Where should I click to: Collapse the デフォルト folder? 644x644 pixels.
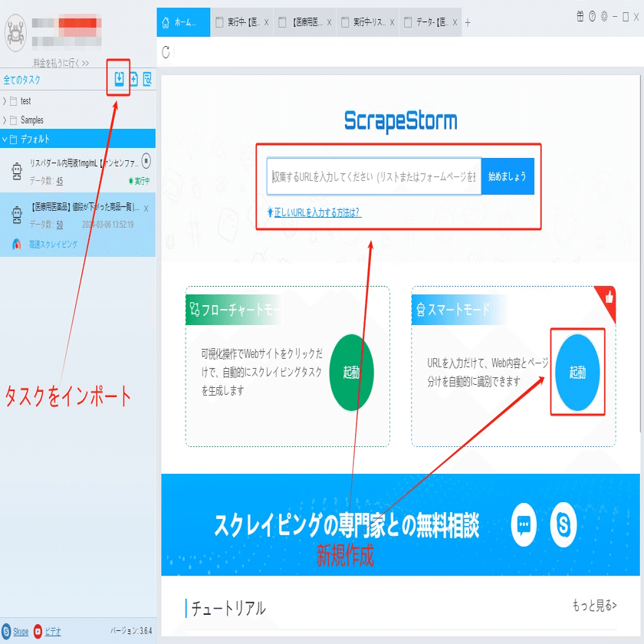click(5, 140)
